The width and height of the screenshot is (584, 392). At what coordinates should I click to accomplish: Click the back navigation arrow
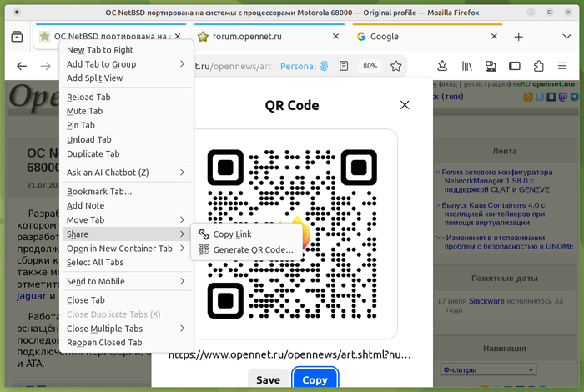click(22, 66)
